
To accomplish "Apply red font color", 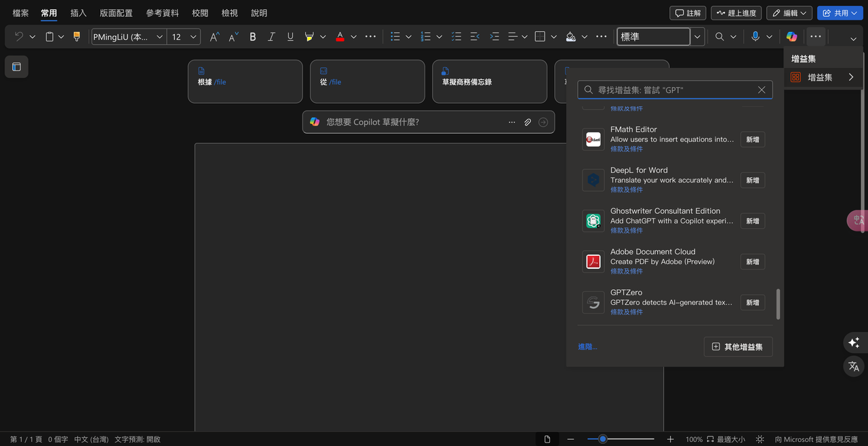I will coord(340,37).
